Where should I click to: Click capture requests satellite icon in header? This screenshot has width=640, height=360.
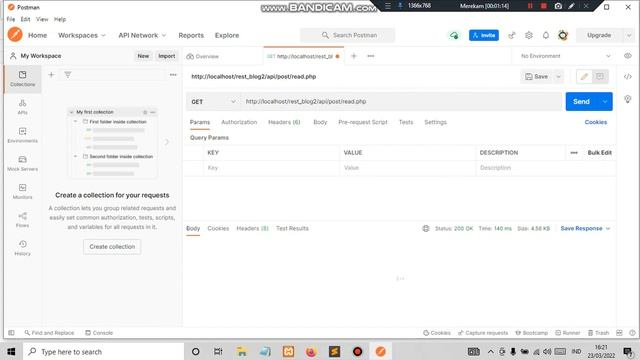(511, 36)
